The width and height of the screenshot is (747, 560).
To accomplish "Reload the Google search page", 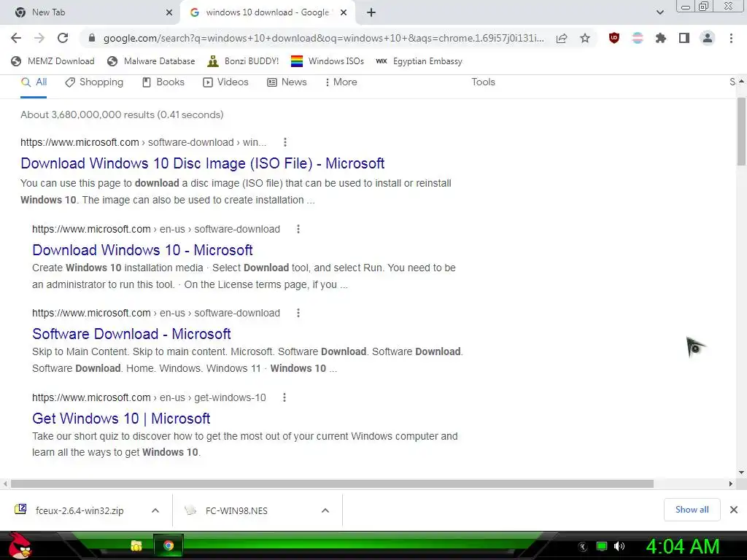I will pos(63,38).
